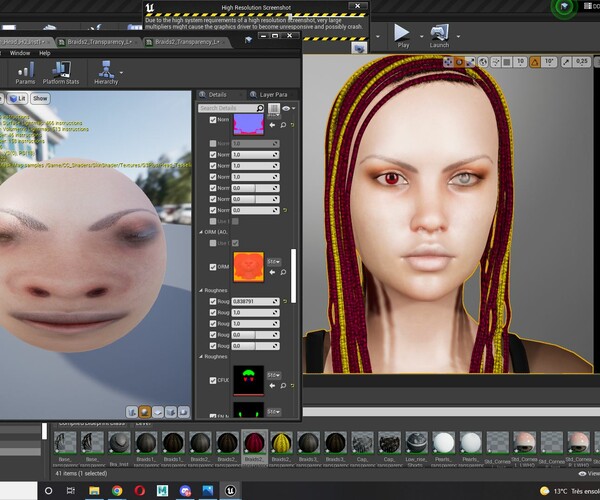Open CFUL texture Std dropdown
Viewport: 600px width, 500px height.
coord(274,375)
